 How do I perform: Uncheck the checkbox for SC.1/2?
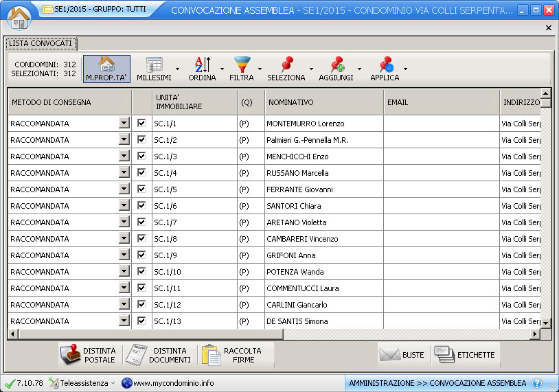141,139
